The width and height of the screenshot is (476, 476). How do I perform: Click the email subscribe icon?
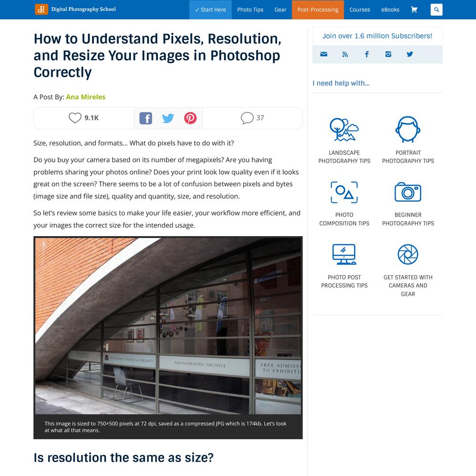click(324, 54)
